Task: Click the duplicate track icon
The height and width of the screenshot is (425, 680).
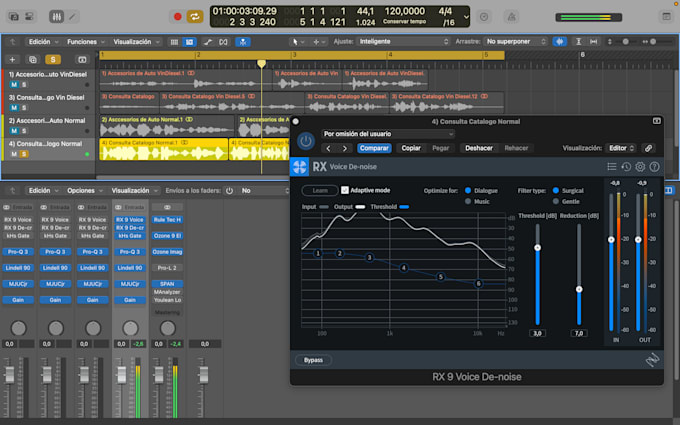Action: click(33, 59)
